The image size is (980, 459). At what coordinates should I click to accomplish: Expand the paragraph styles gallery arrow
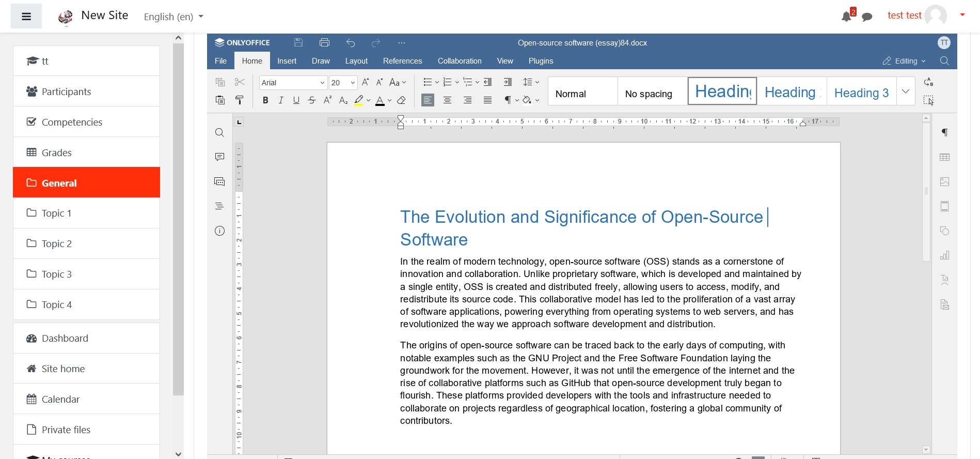(x=906, y=91)
